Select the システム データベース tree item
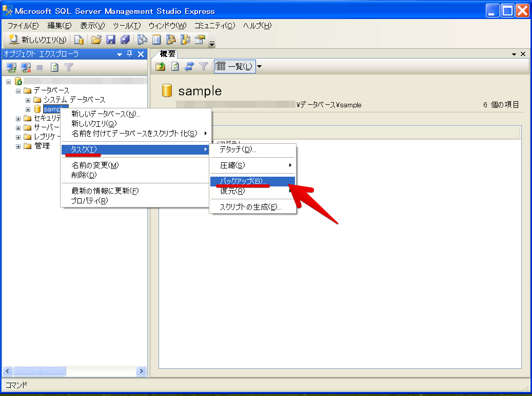The image size is (532, 396). tap(74, 100)
